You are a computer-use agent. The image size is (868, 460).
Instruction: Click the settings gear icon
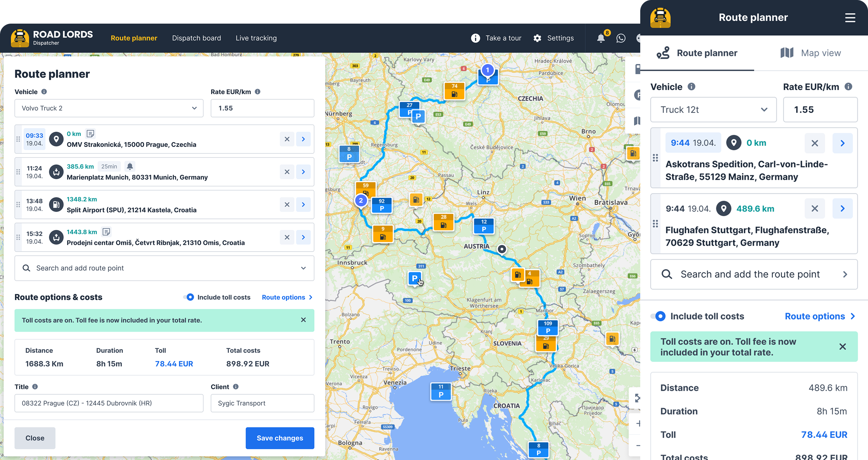click(537, 38)
